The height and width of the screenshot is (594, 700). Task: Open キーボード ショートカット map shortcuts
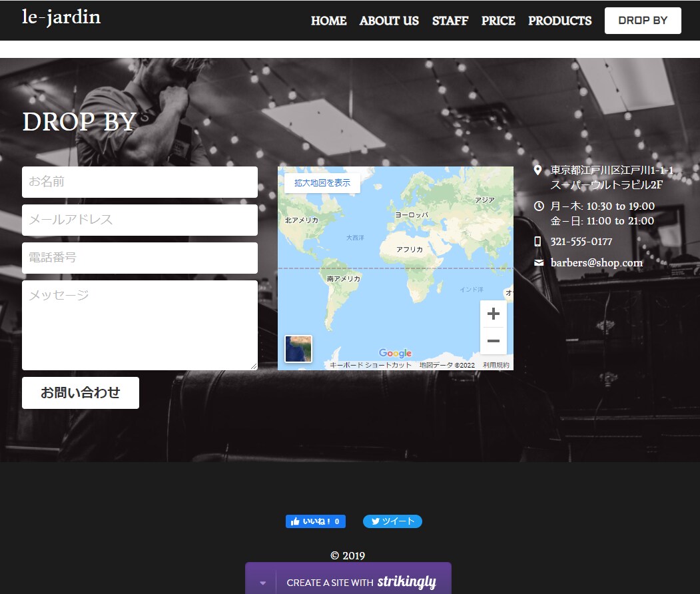click(x=370, y=365)
